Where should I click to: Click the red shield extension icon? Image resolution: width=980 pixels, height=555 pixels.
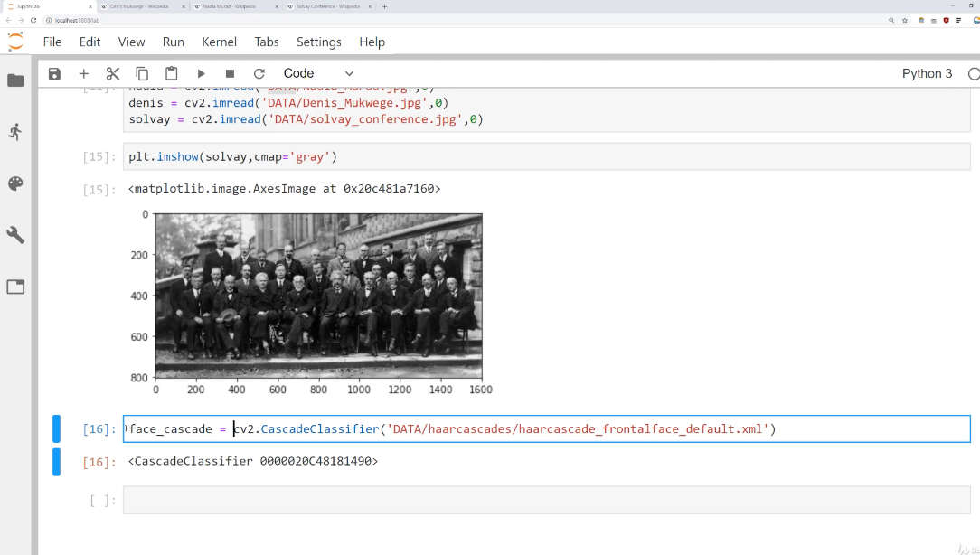tap(947, 20)
